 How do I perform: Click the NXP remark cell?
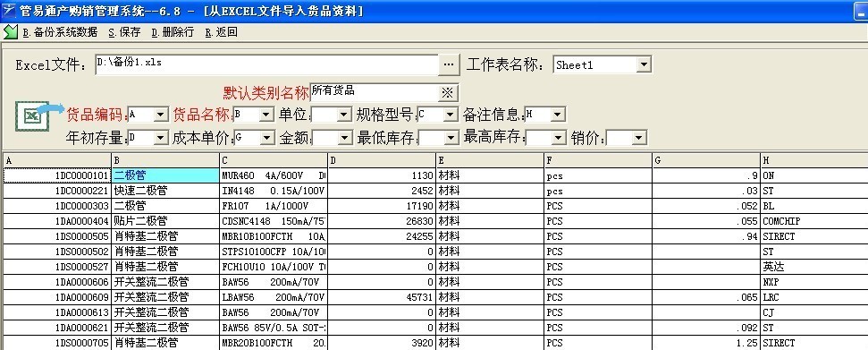tap(814, 282)
